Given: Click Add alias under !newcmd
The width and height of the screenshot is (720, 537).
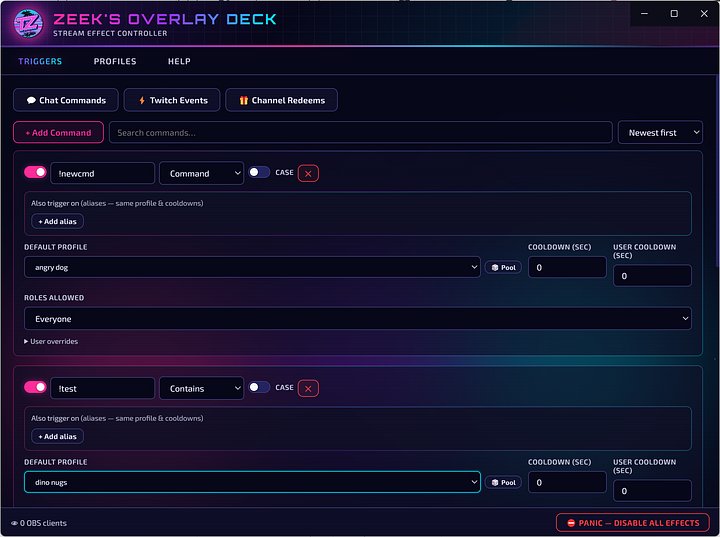Looking at the screenshot, I should [x=57, y=221].
